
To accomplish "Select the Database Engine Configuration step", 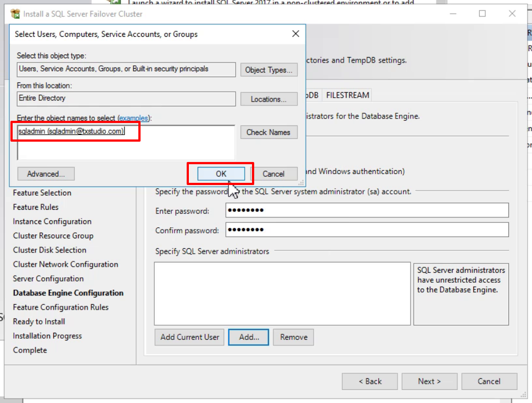I will pyautogui.click(x=68, y=293).
